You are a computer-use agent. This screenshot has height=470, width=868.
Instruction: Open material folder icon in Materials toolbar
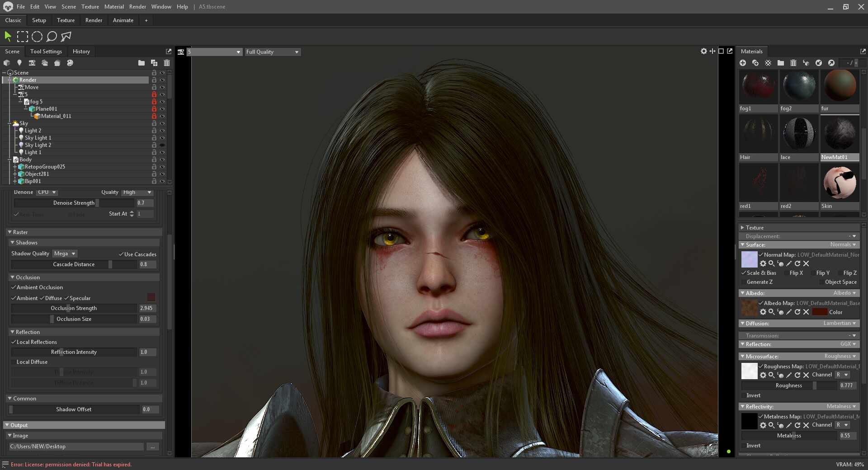tap(781, 63)
